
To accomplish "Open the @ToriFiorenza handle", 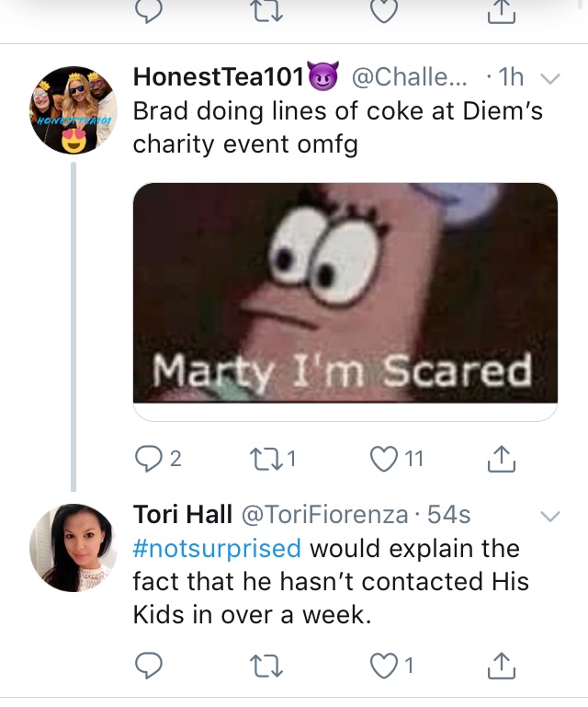I will point(325,515).
